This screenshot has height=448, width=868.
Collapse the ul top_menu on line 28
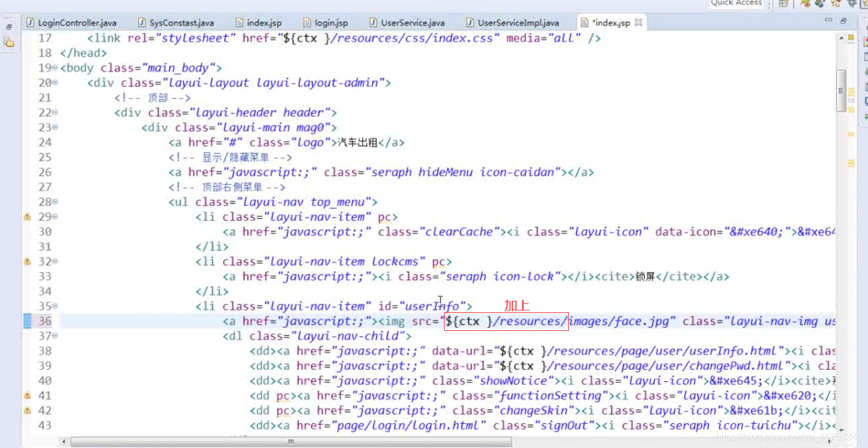click(x=55, y=202)
